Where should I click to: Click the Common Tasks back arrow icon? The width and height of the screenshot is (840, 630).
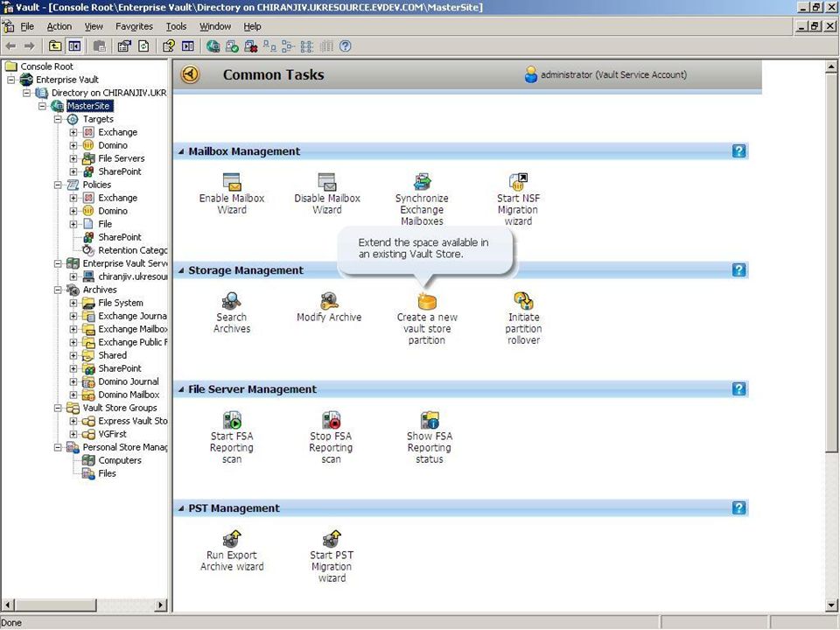[x=190, y=74]
